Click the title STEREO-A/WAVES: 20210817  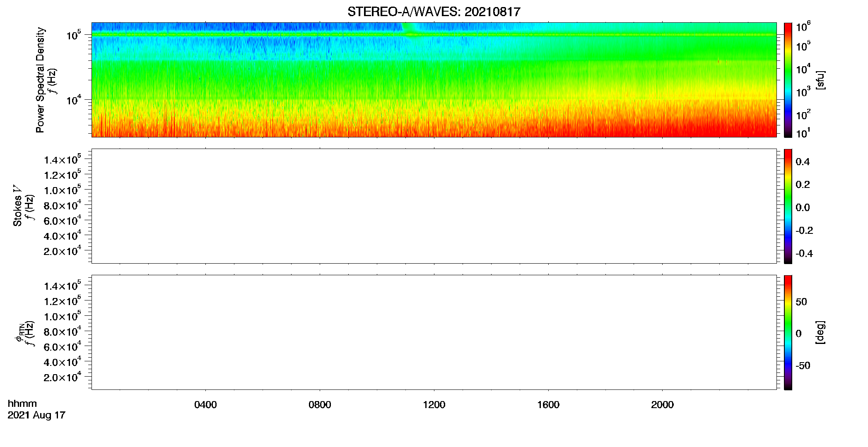pos(434,12)
